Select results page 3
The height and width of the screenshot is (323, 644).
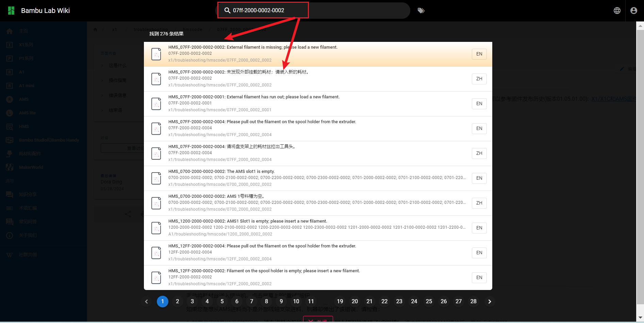(x=192, y=302)
